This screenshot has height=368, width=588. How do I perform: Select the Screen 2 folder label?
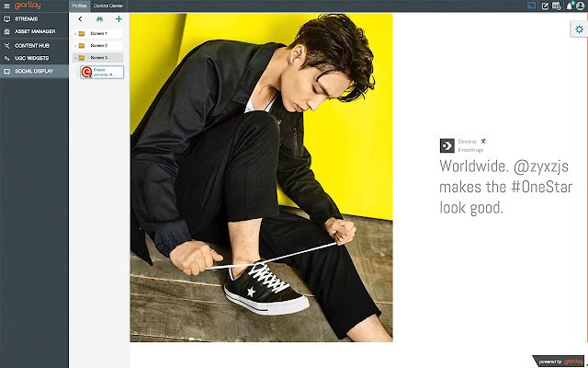click(98, 45)
